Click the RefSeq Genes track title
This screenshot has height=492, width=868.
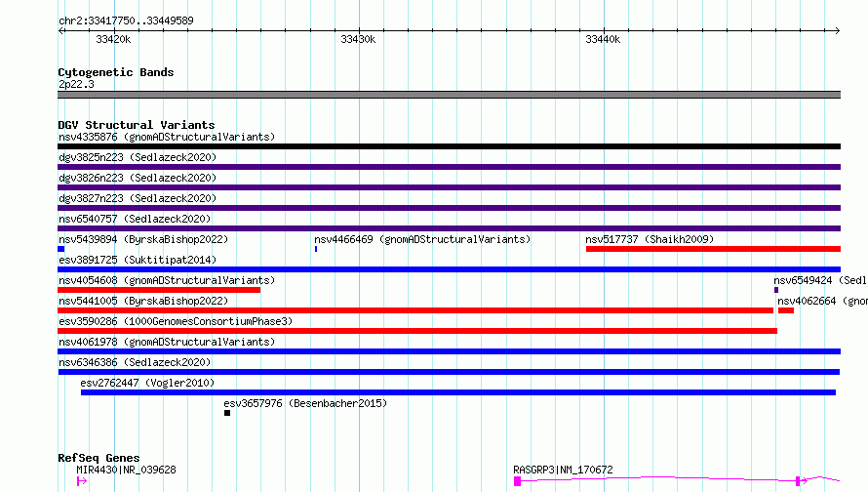[x=99, y=458]
